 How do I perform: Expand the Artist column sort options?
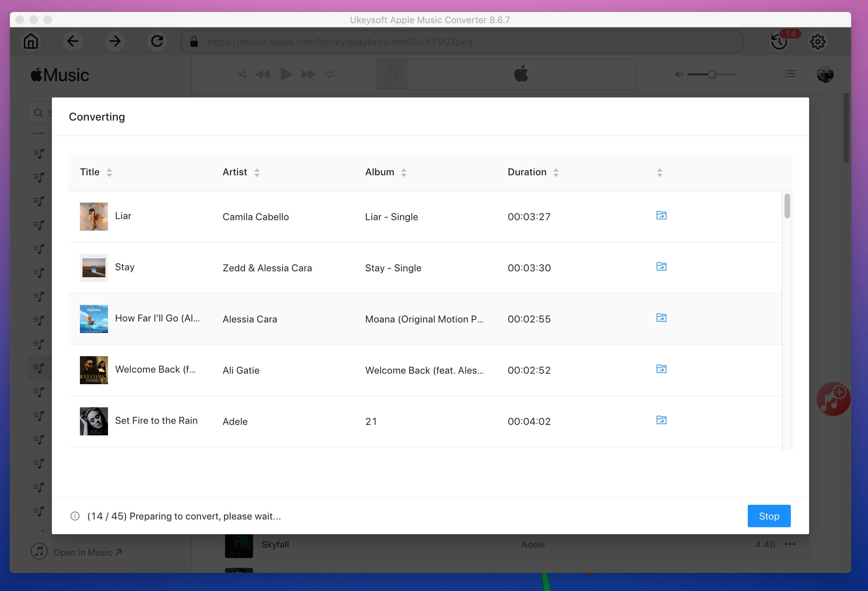click(x=257, y=172)
